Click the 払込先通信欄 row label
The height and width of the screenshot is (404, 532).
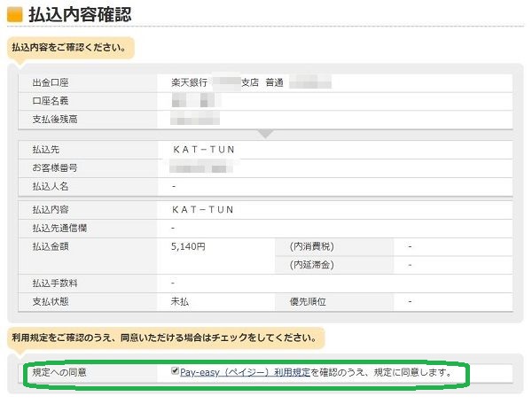59,228
